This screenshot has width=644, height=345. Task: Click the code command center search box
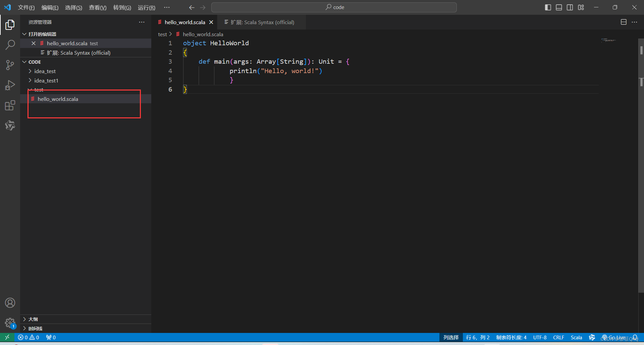click(x=334, y=7)
